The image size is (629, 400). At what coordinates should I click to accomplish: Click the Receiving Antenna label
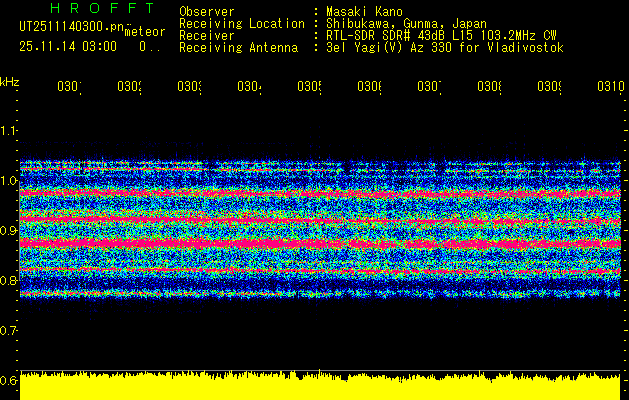239,48
